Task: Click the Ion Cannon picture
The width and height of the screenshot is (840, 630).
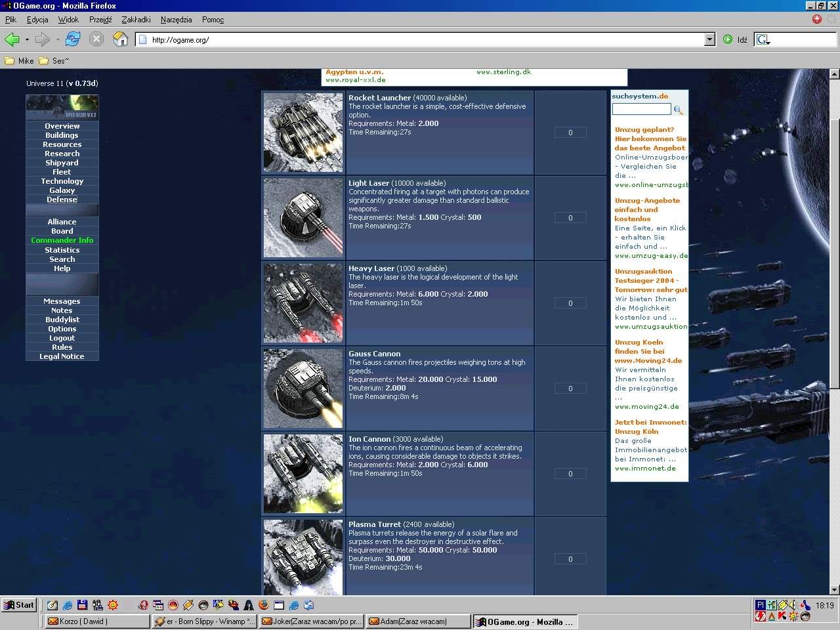Action: coord(303,473)
